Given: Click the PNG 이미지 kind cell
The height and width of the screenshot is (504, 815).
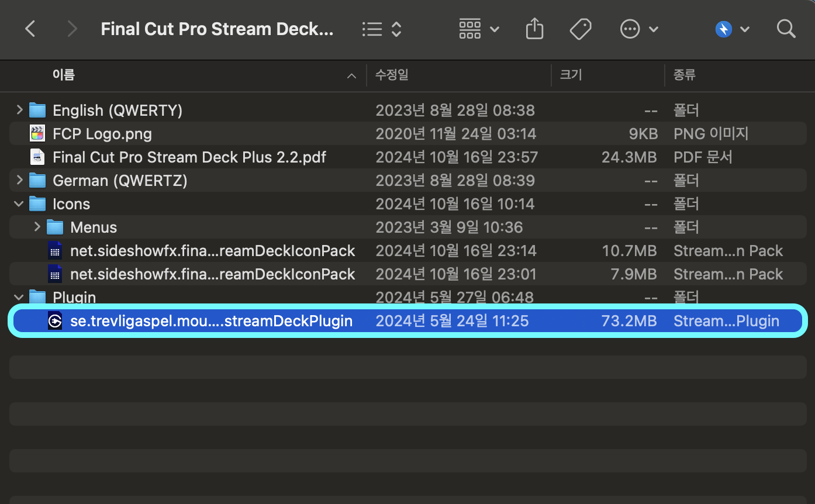Looking at the screenshot, I should pyautogui.click(x=711, y=134).
